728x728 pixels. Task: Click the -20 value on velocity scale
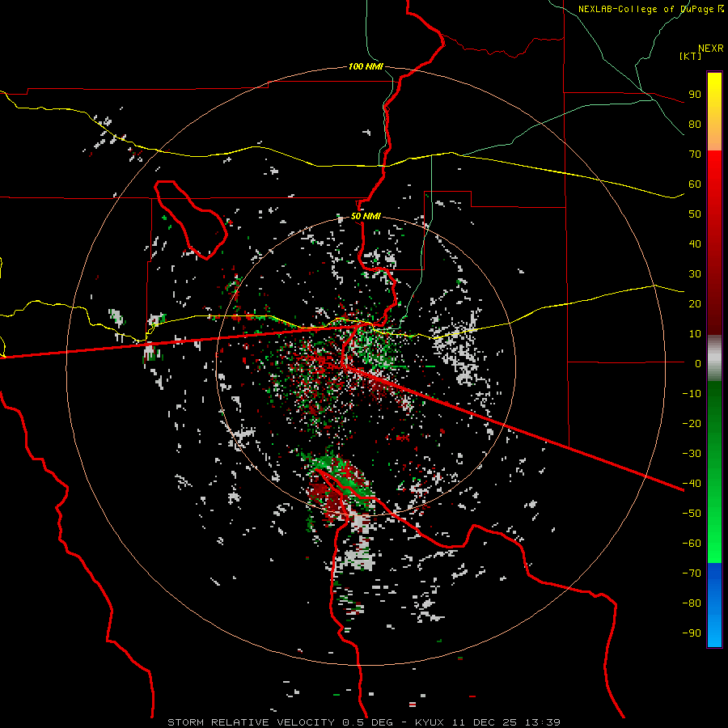pyautogui.click(x=692, y=423)
